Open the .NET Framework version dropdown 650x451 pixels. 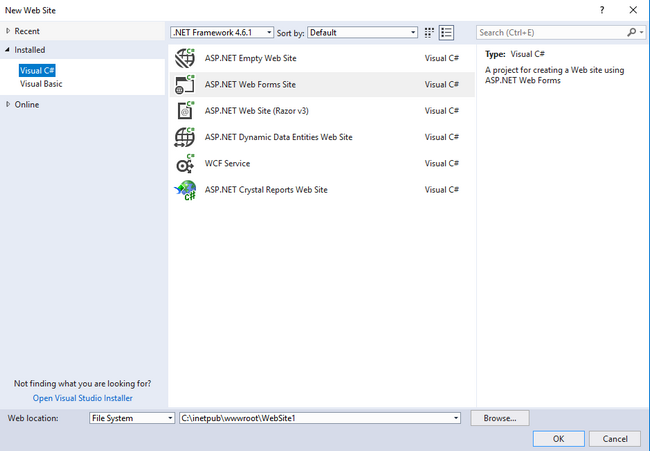click(x=269, y=32)
